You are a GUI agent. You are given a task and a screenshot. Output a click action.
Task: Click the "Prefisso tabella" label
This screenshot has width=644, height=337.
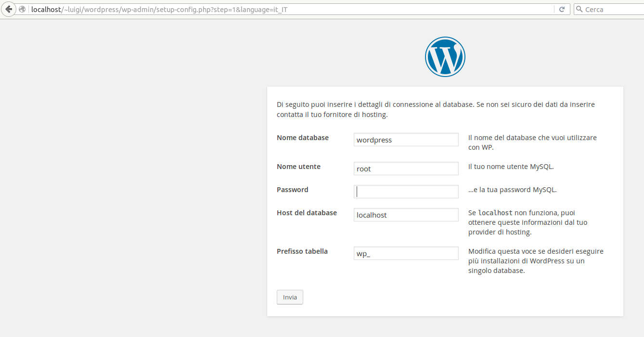click(302, 251)
